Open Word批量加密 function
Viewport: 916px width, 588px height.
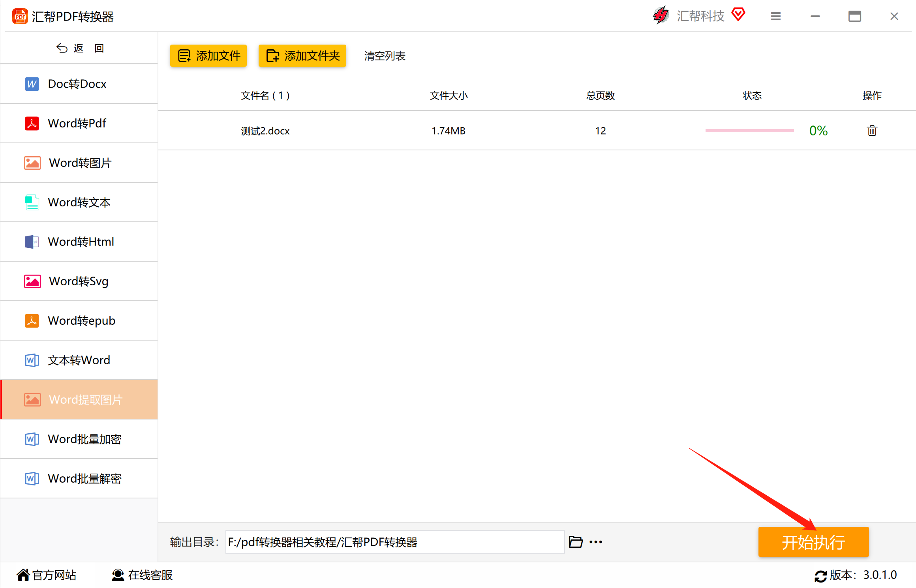point(79,439)
